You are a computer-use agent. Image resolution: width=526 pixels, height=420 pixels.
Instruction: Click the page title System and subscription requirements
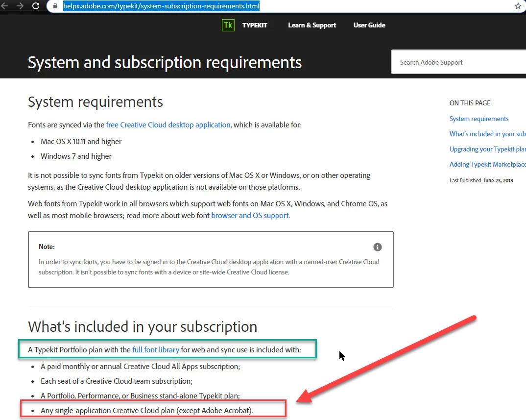(165, 62)
